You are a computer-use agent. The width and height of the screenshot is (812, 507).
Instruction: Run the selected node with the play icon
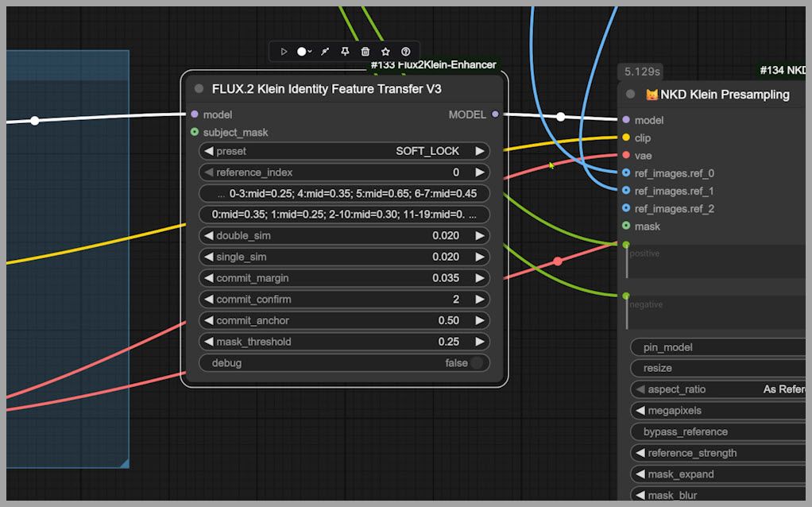[x=284, y=52]
